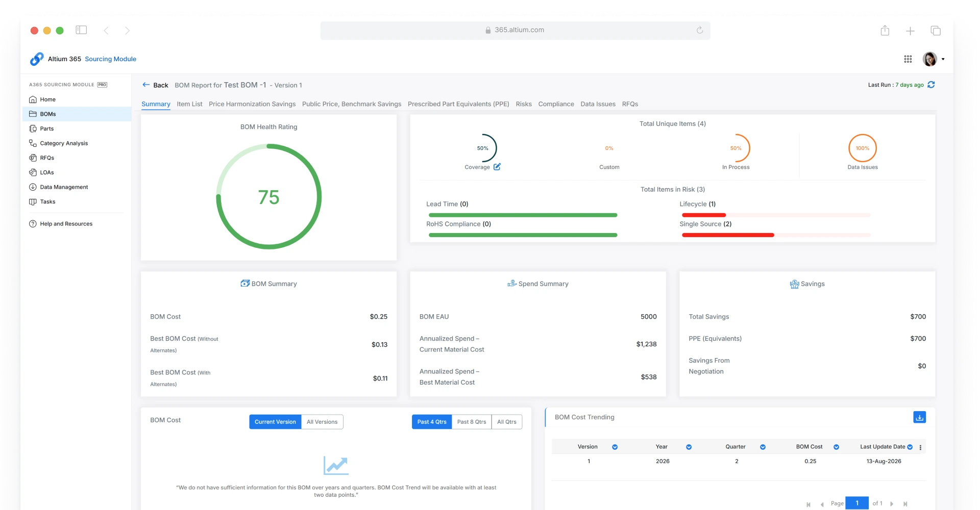Click the Altium 365 logo icon
Image resolution: width=980 pixels, height=510 pixels.
(x=37, y=59)
